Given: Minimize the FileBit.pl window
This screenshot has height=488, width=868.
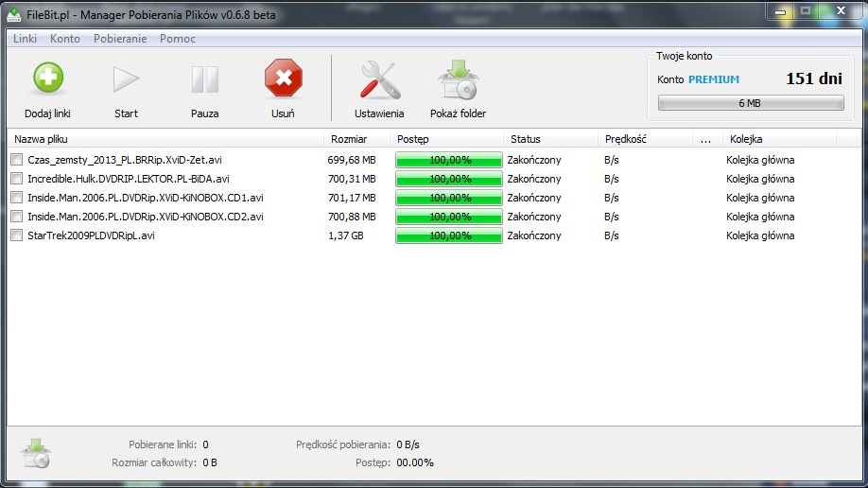Looking at the screenshot, I should click(x=780, y=11).
